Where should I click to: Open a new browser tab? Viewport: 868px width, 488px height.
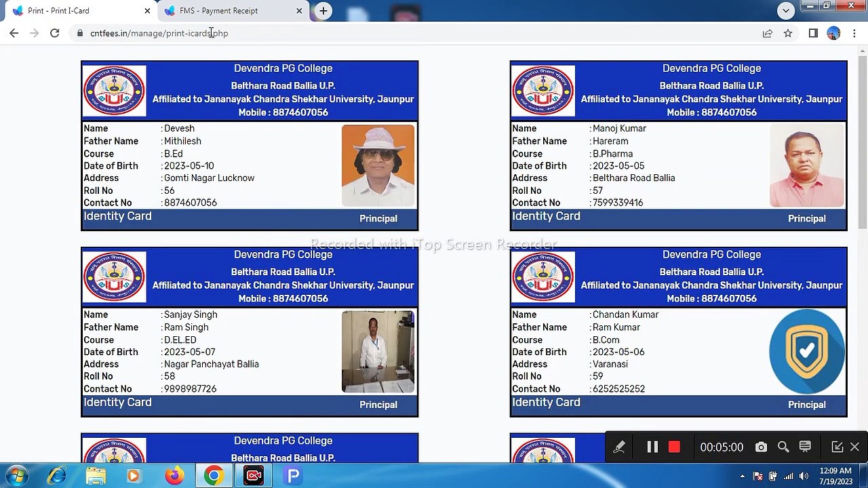[x=323, y=11]
